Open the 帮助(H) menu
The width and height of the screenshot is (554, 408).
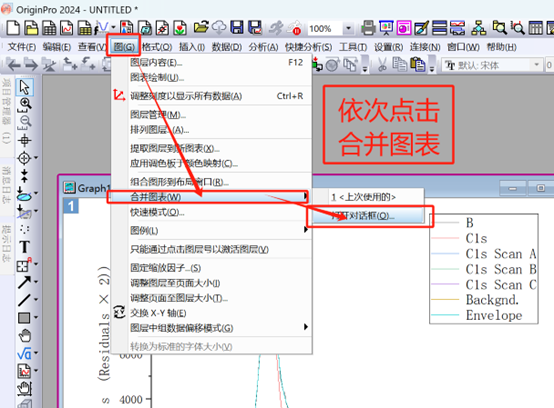(501, 47)
